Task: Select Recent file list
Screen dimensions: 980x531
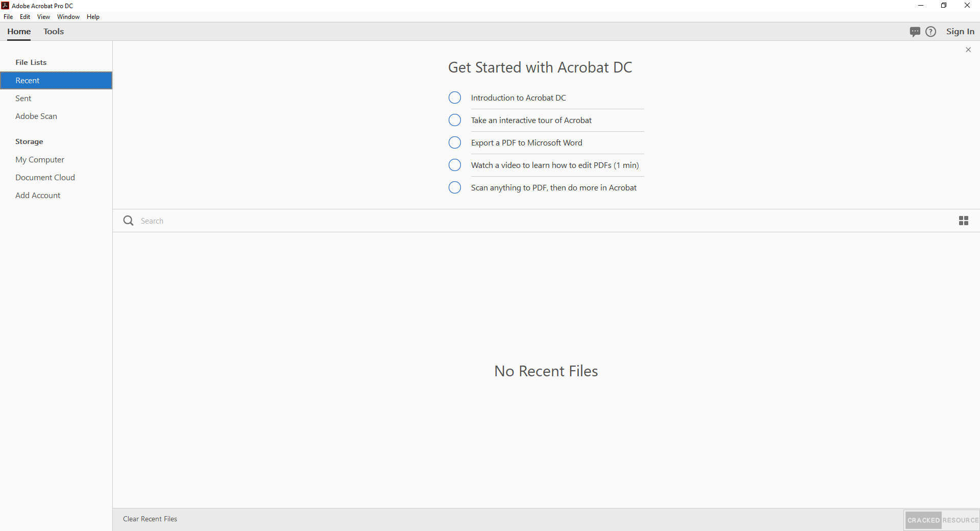Action: click(56, 80)
